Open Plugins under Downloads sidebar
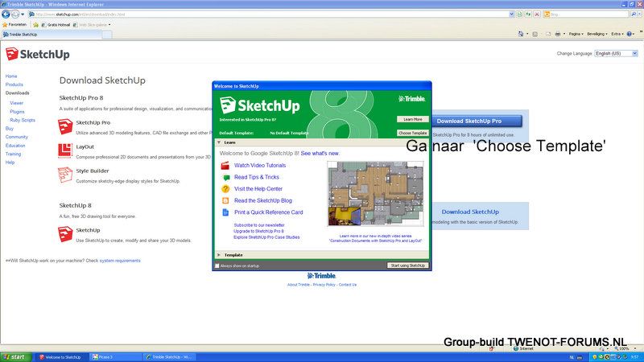Image resolution: width=644 pixels, height=362 pixels. 17,112
